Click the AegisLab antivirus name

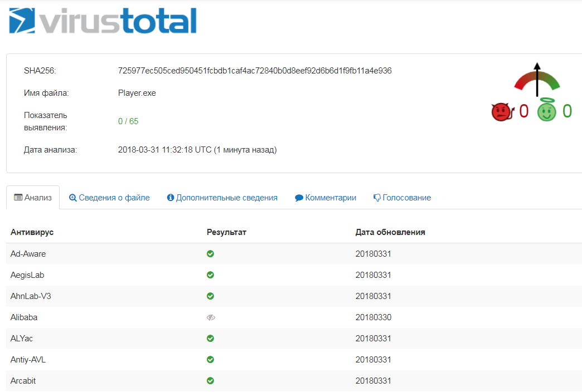[27, 275]
